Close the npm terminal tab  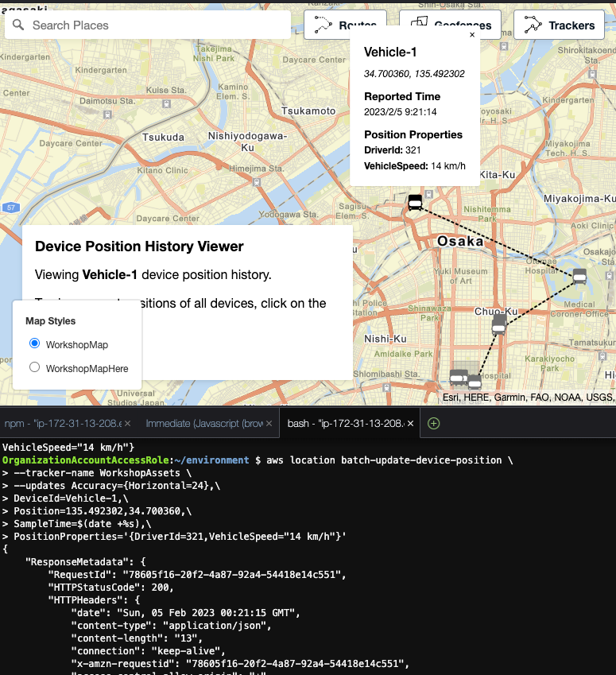tap(128, 424)
